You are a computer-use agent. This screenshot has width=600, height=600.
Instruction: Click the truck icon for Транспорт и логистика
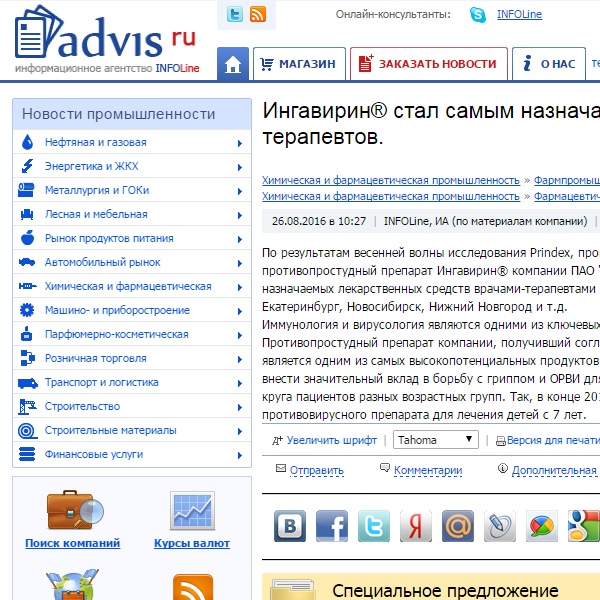click(28, 383)
